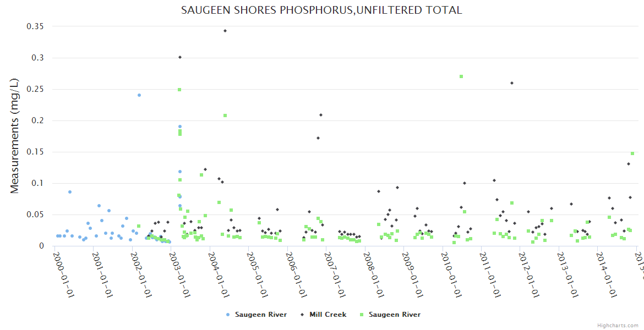This screenshot has width=644, height=330.
Task: Click the highest Mill Creek point near 0.34
Action: point(225,31)
